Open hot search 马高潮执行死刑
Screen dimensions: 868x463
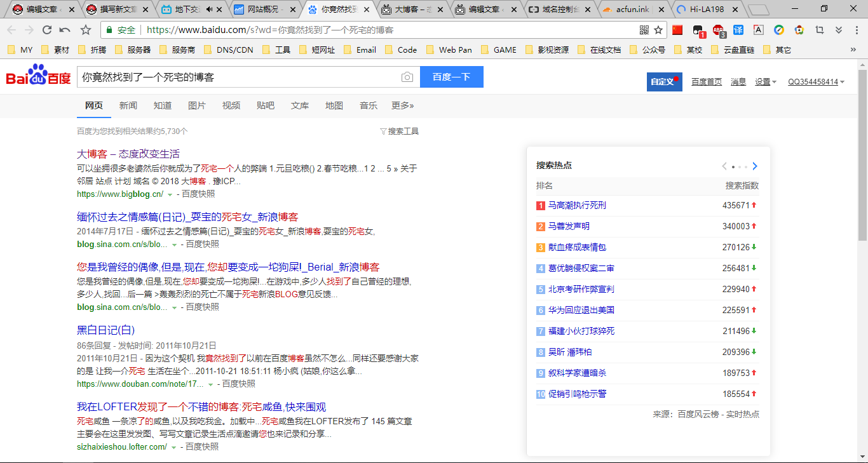577,206
